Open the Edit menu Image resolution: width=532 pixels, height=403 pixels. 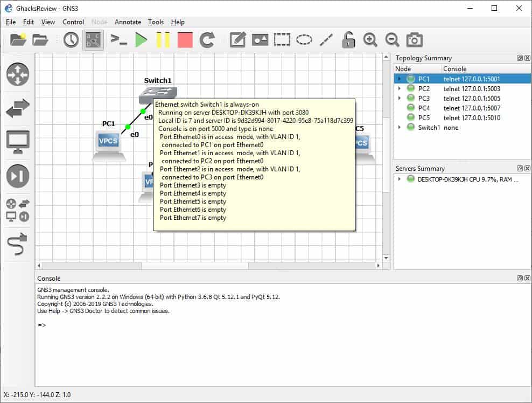[29, 22]
